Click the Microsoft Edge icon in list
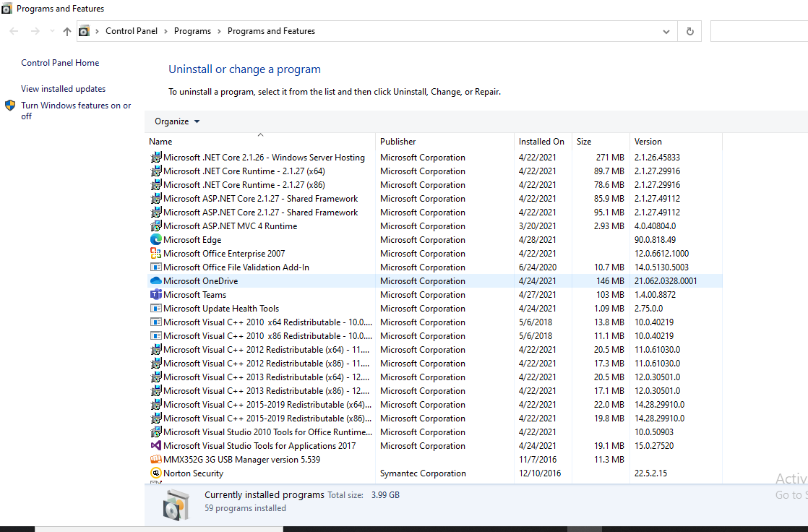Image resolution: width=808 pixels, height=532 pixels. tap(155, 240)
